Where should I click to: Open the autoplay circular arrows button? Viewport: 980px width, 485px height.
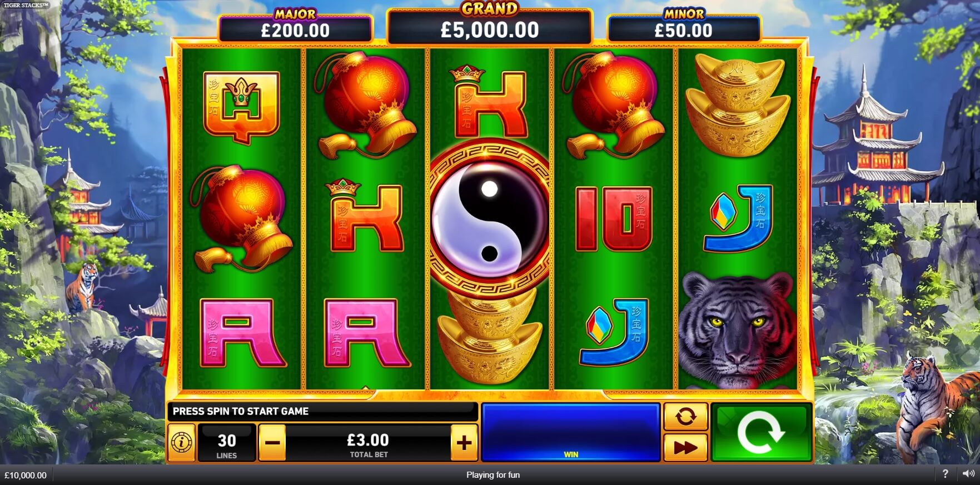pos(685,417)
